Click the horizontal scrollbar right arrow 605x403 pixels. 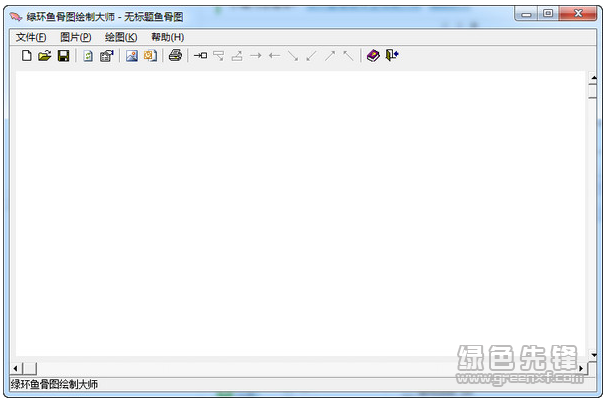[581, 368]
